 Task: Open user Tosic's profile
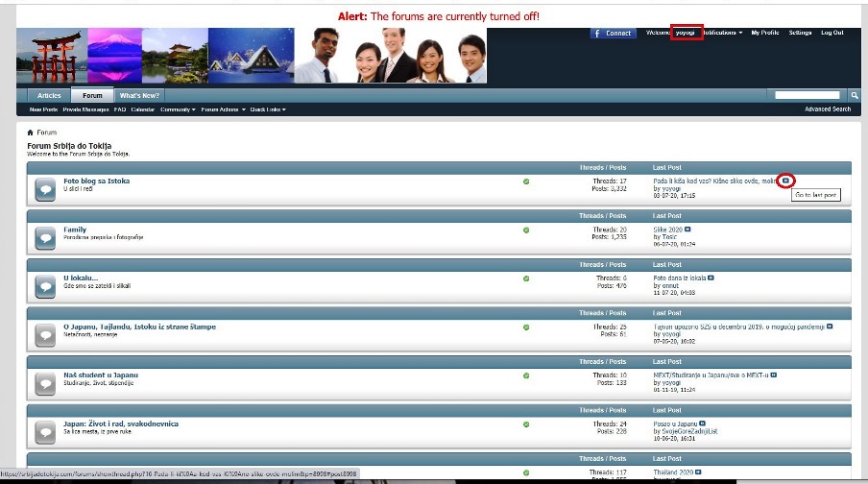click(x=669, y=236)
